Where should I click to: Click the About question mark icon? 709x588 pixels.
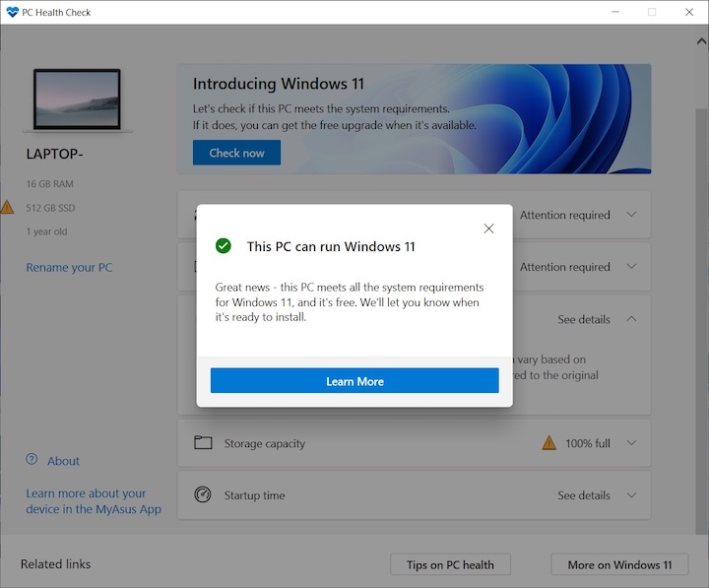coord(32,460)
